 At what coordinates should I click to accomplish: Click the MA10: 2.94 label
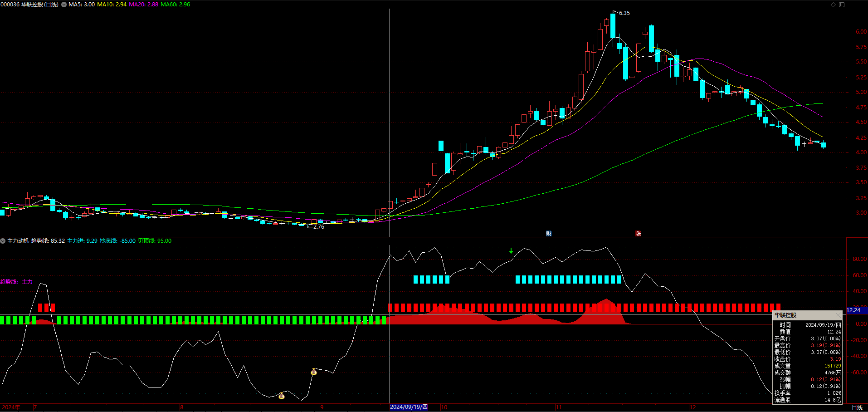click(x=112, y=5)
